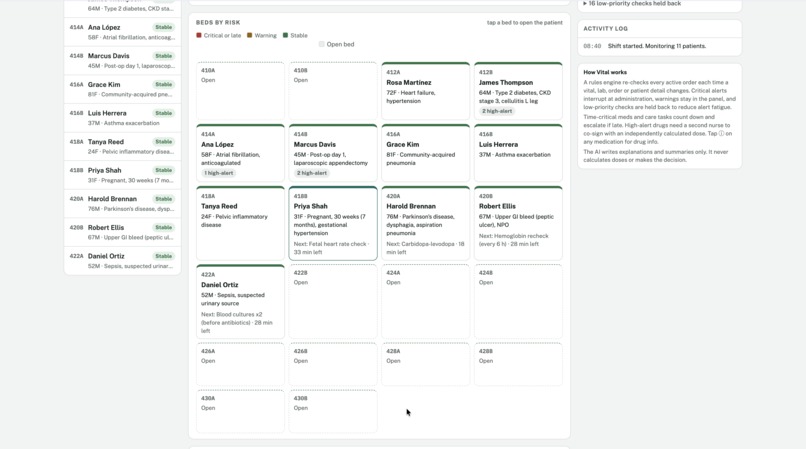Click the green Stable legend swatch
Screen dimensions: 806x449
tap(285, 35)
